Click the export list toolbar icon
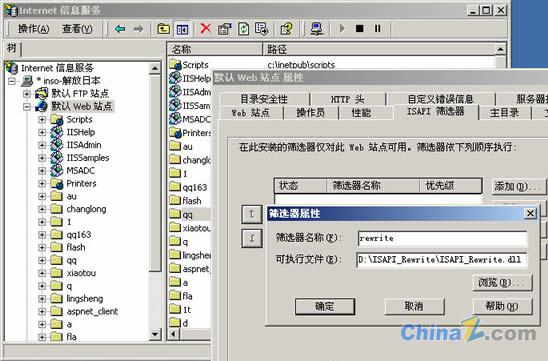The height and width of the screenshot is (361, 548). point(261,29)
